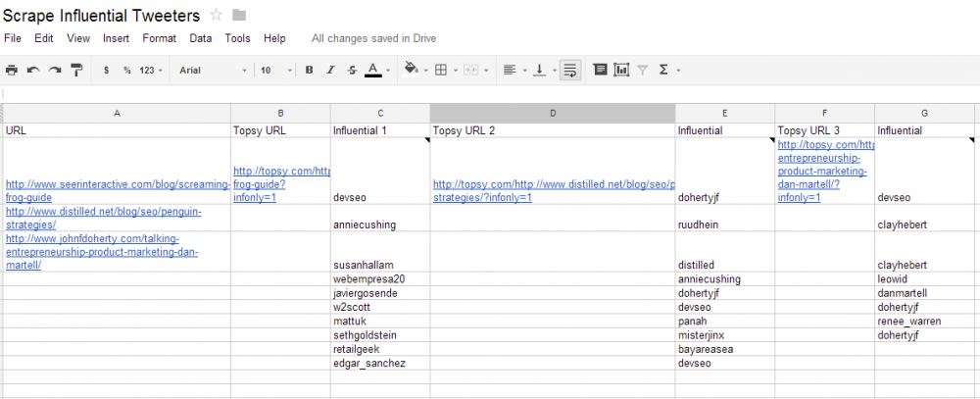Select column D header
The height and width of the screenshot is (399, 980).
552,113
